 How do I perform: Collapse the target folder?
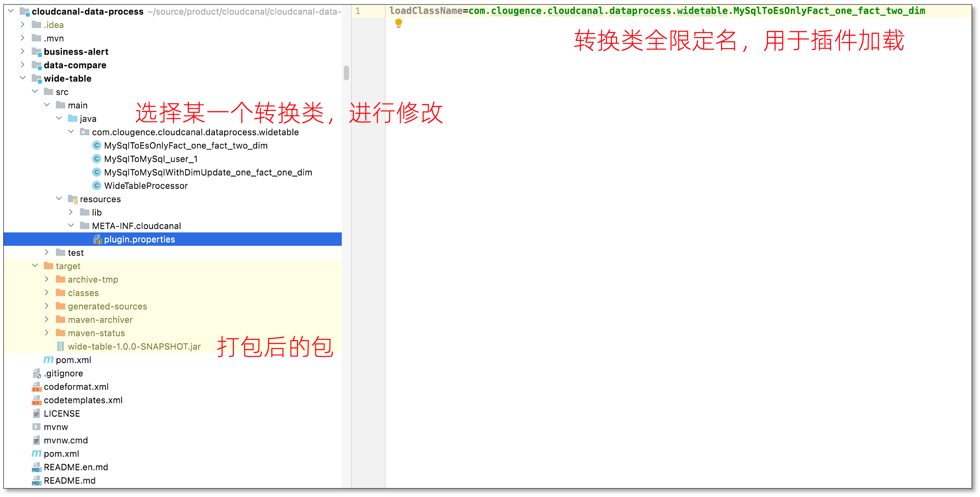click(34, 266)
